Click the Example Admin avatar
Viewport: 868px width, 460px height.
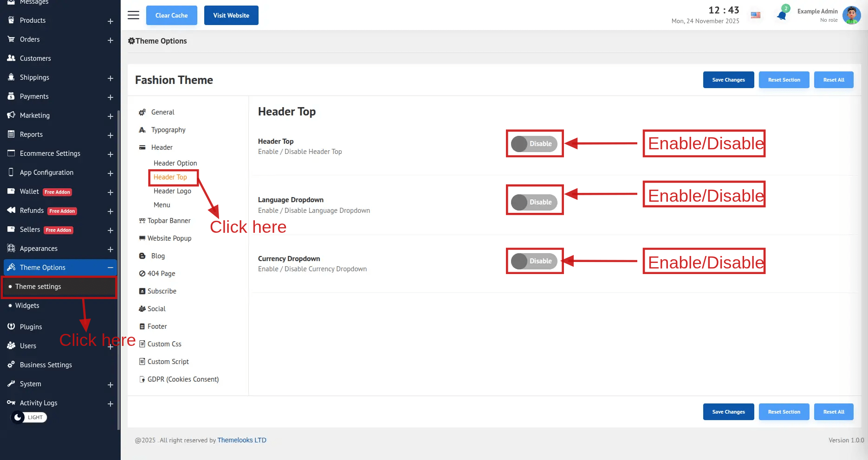[x=851, y=15]
